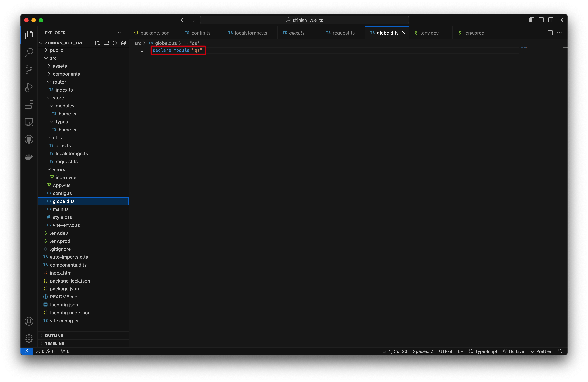Open the Source Control view

(x=29, y=70)
